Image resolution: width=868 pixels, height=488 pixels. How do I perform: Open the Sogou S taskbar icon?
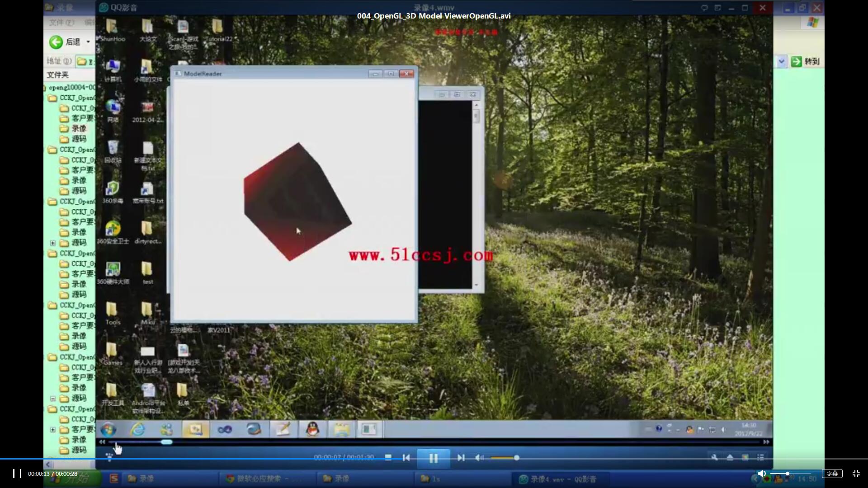point(114,479)
